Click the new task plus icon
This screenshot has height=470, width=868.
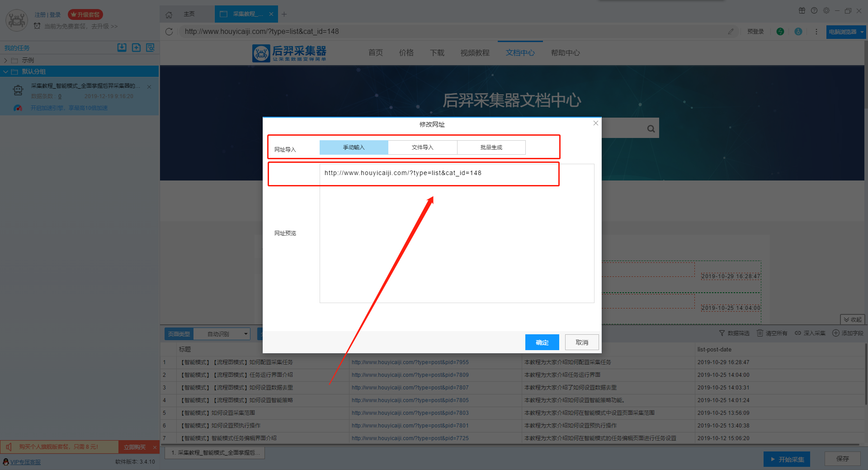click(x=136, y=47)
